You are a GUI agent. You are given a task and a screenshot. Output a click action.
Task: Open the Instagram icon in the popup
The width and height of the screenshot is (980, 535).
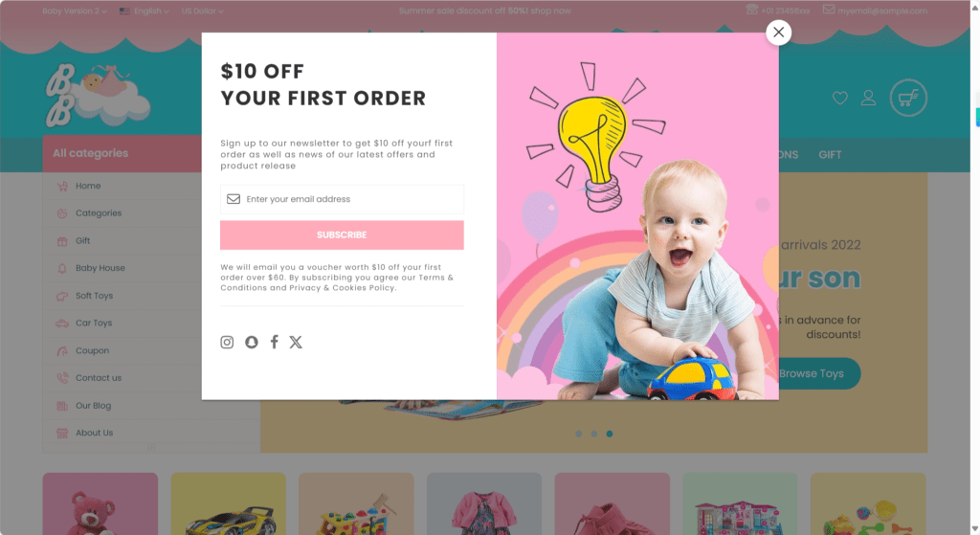[x=227, y=342]
